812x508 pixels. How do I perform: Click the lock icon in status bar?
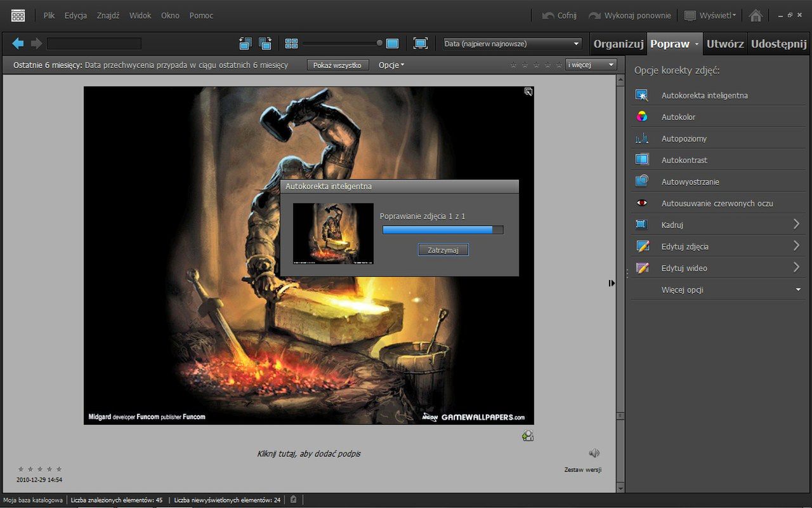[x=293, y=500]
